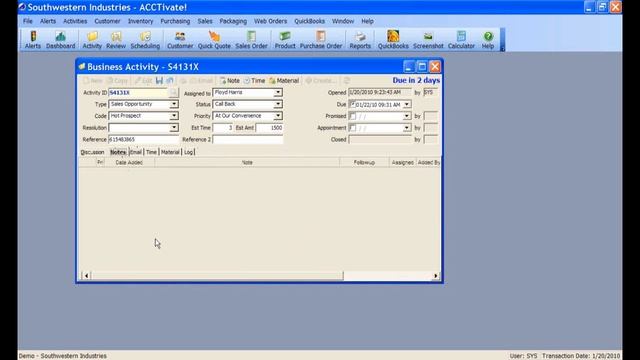Toggle the Due date checkbox
The height and width of the screenshot is (360, 640).
click(x=352, y=104)
